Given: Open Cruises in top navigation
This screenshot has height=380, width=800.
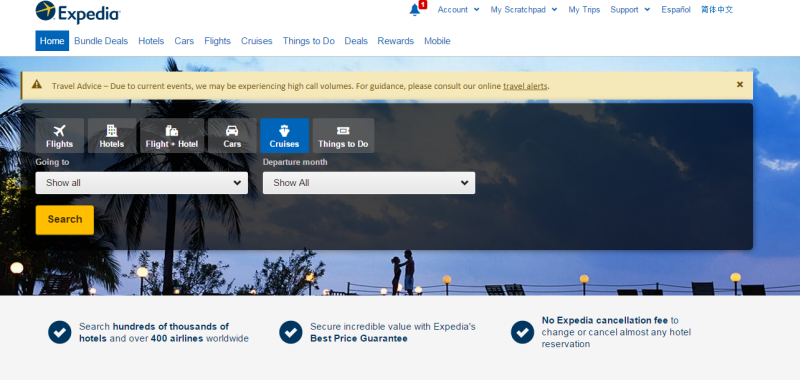Looking at the screenshot, I should click(257, 41).
